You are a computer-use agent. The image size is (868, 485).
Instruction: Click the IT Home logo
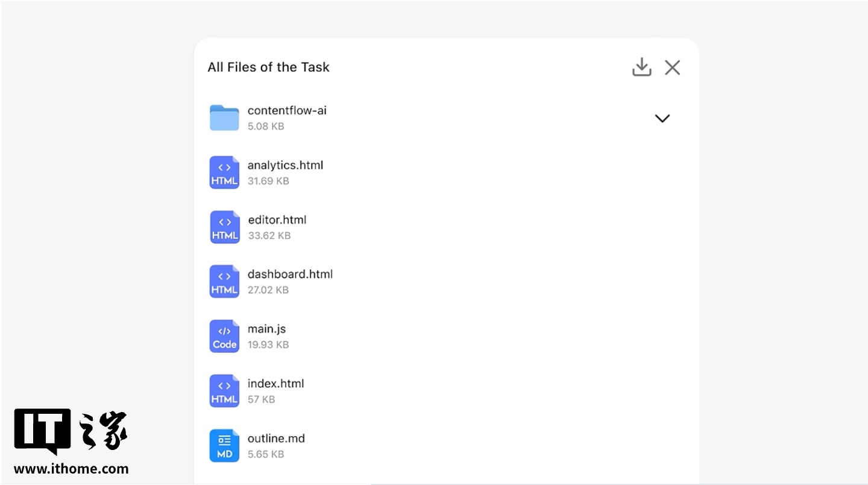(71, 431)
